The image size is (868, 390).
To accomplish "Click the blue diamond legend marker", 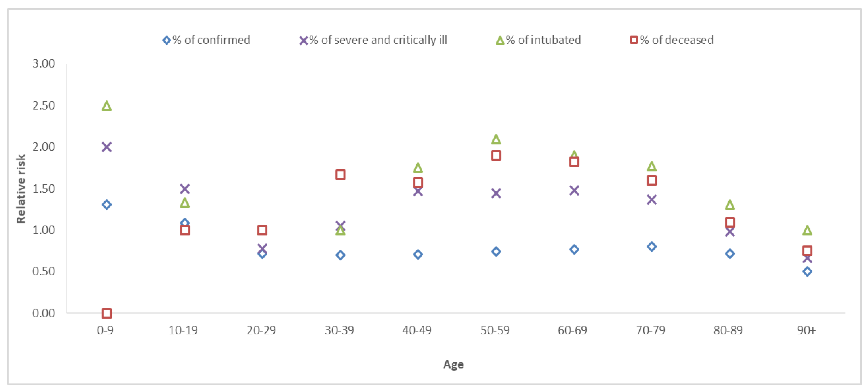I will pos(167,40).
